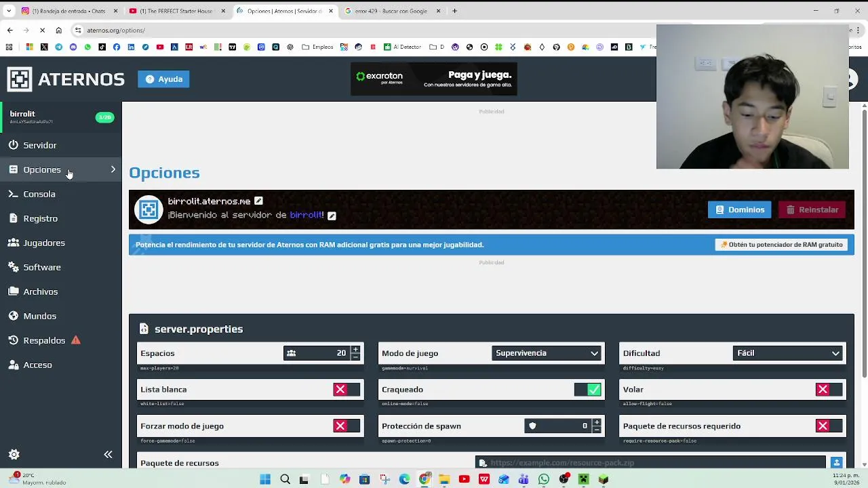Open the Windows Start menu
868x488 pixels.
coord(265,479)
